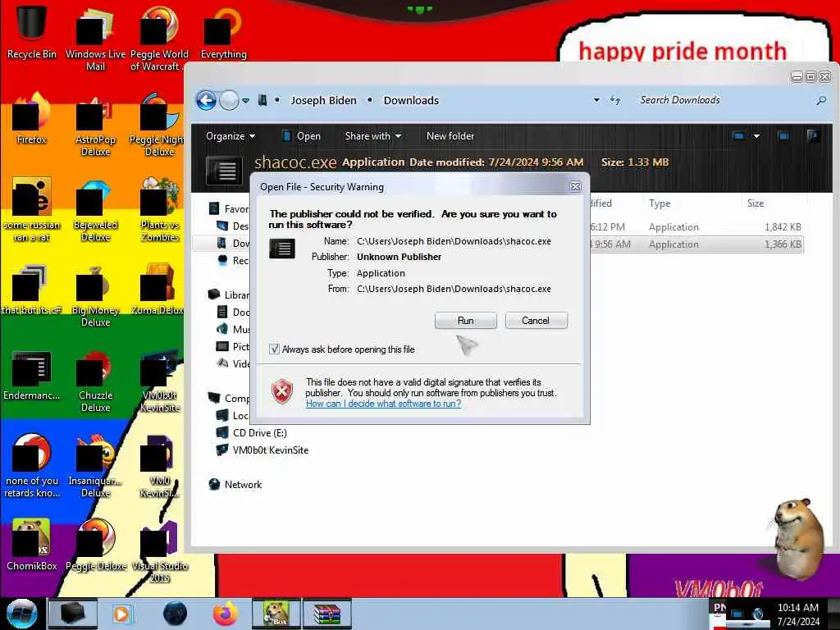The image size is (840, 630).
Task: Sort files by the Size column
Action: pyautogui.click(x=756, y=203)
